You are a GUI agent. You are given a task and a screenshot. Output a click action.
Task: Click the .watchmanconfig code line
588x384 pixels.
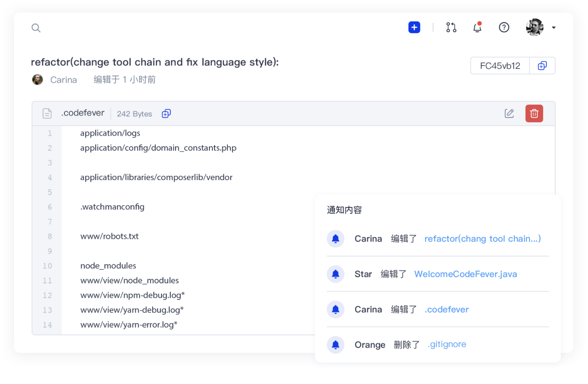click(112, 206)
